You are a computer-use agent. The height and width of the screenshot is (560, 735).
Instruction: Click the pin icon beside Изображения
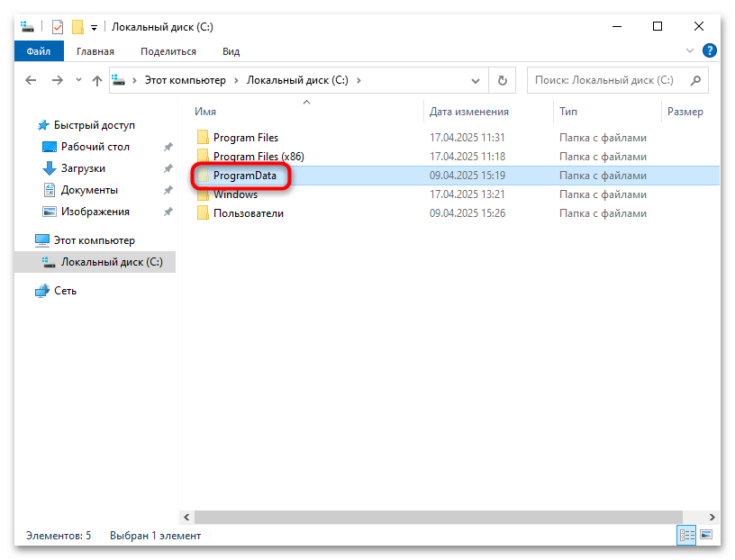point(168,212)
